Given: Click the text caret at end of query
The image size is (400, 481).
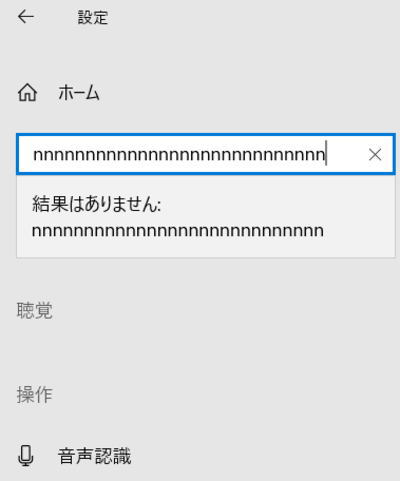Looking at the screenshot, I should click(x=326, y=153).
